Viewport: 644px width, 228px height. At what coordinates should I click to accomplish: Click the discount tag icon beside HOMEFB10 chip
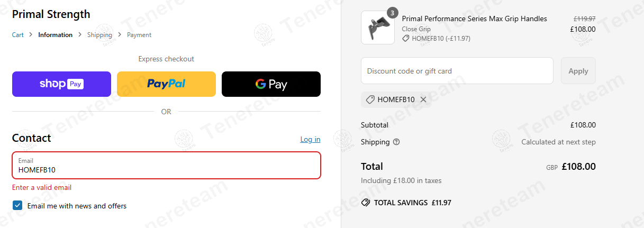tap(370, 99)
